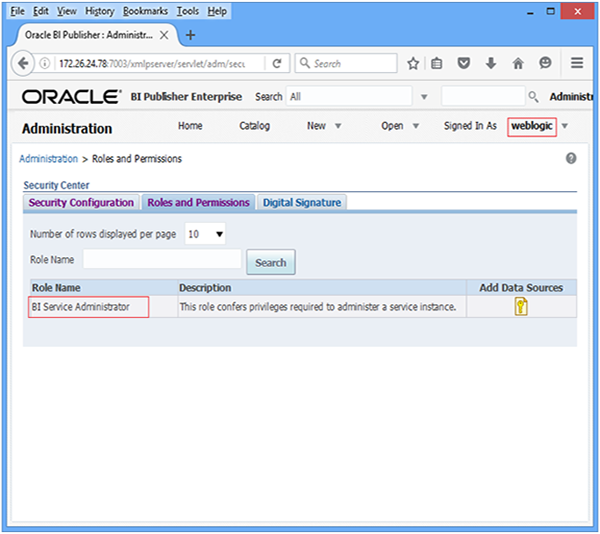This screenshot has height=534, width=600.
Task: Click the Oracle logo
Action: [x=72, y=97]
